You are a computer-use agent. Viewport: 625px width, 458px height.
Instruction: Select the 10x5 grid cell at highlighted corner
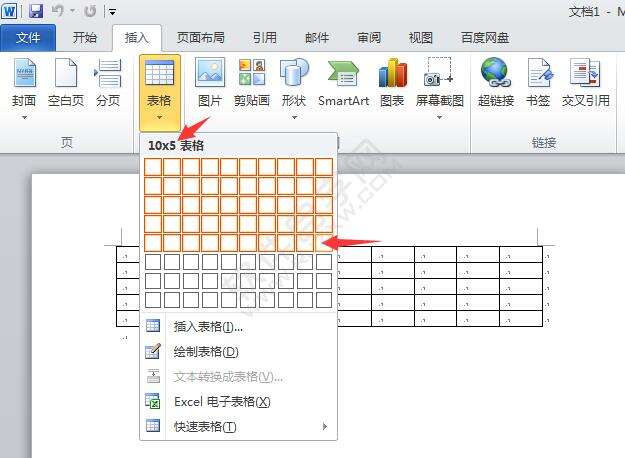point(324,243)
